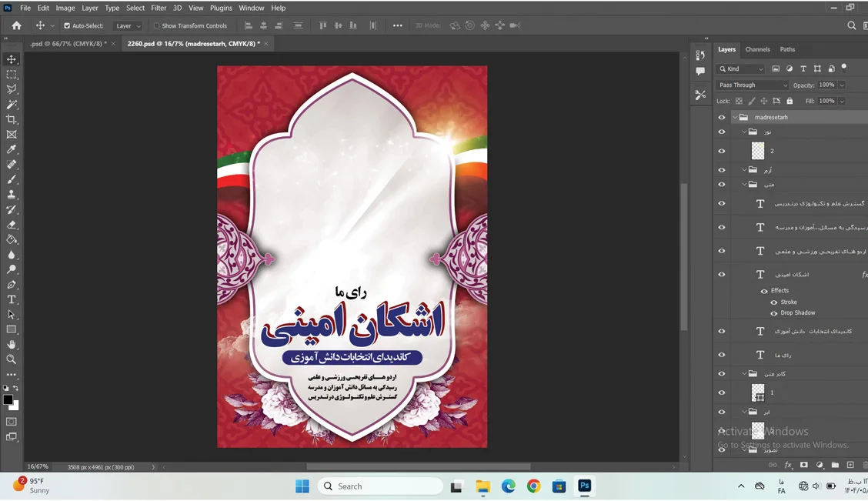Switch to the .psd @ 66/7% document tab
Image resolution: width=868 pixels, height=501 pixels.
pos(68,44)
